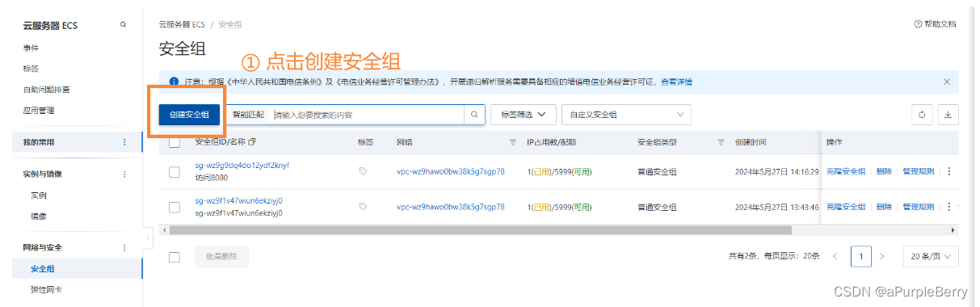
Task: Click 云服务器 ECS breadcrumb link
Action: (182, 24)
